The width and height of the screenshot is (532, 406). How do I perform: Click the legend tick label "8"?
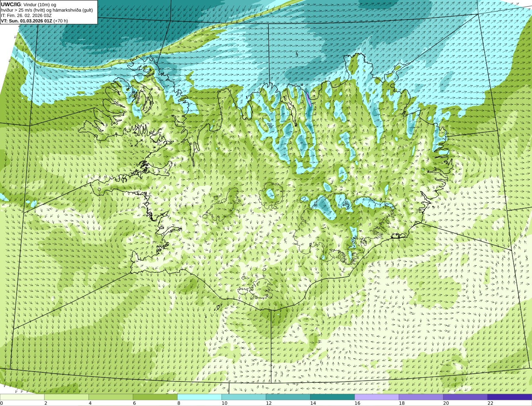pyautogui.click(x=178, y=403)
